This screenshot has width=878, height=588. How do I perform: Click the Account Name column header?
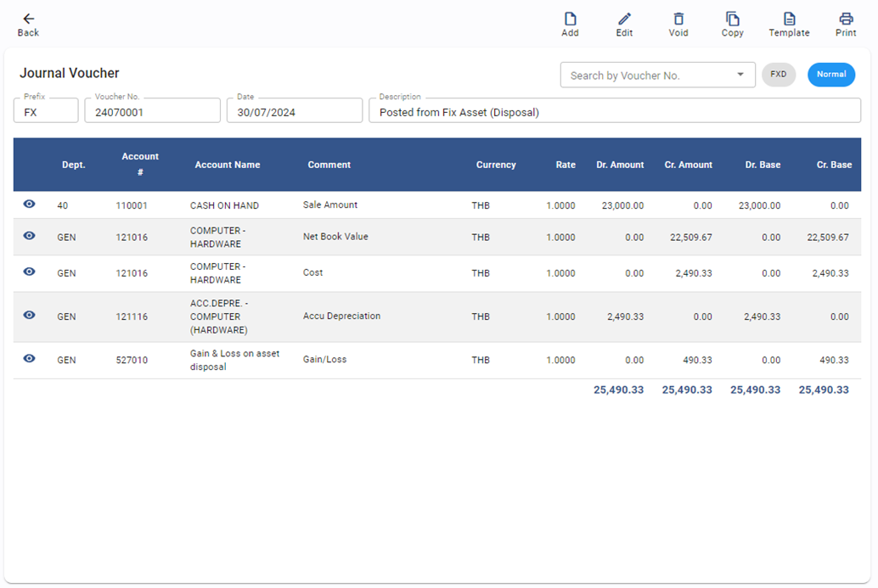point(228,165)
